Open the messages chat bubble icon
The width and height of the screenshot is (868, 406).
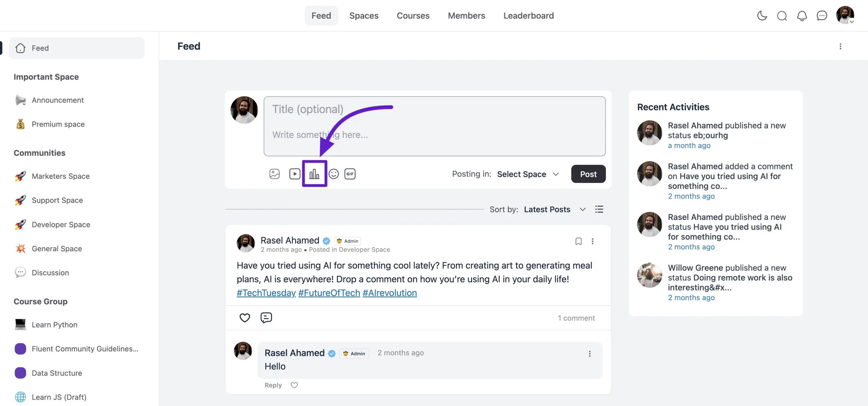click(822, 16)
